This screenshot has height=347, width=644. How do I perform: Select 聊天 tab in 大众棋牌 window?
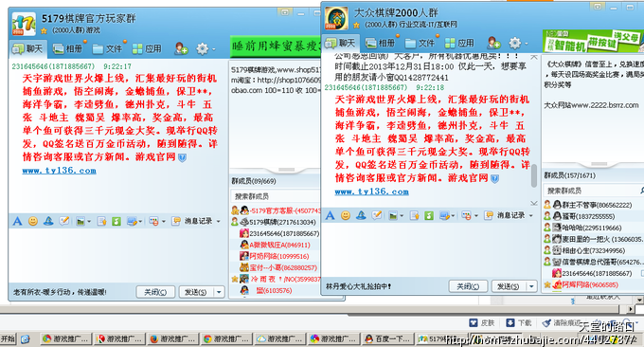(341, 44)
